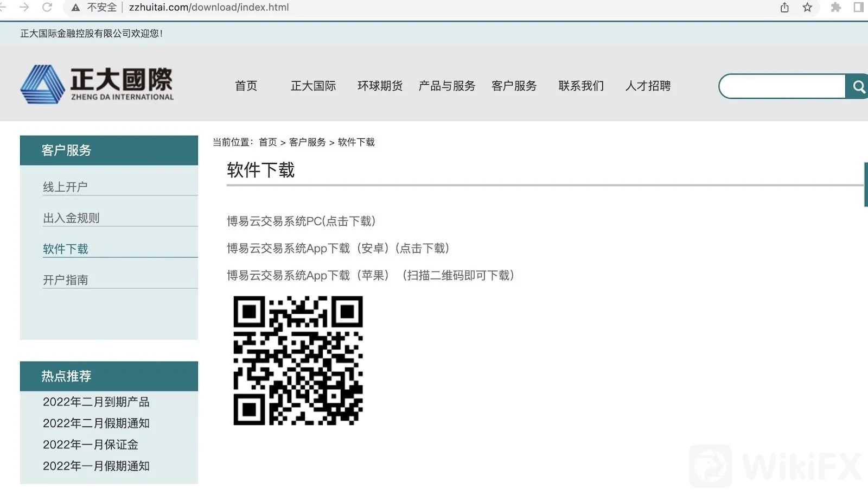Select 线上开户 in the sidebar
Screen dimensions: 868x501
click(x=65, y=187)
